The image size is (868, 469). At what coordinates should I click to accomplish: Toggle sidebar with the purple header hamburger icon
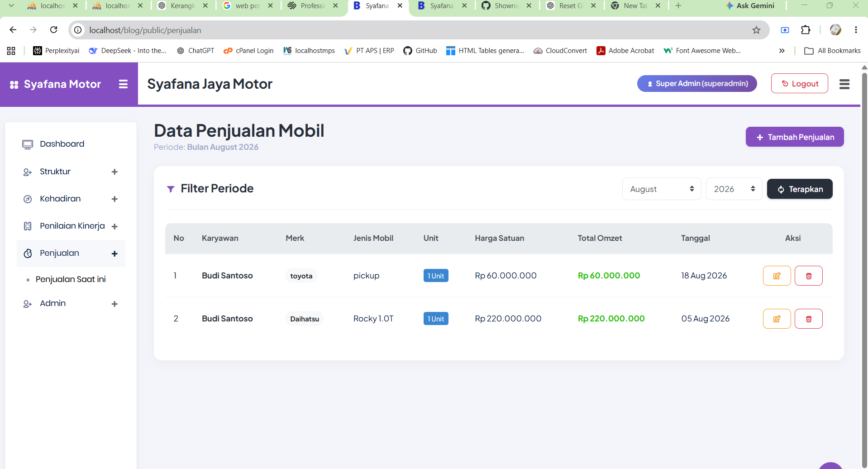coord(123,84)
